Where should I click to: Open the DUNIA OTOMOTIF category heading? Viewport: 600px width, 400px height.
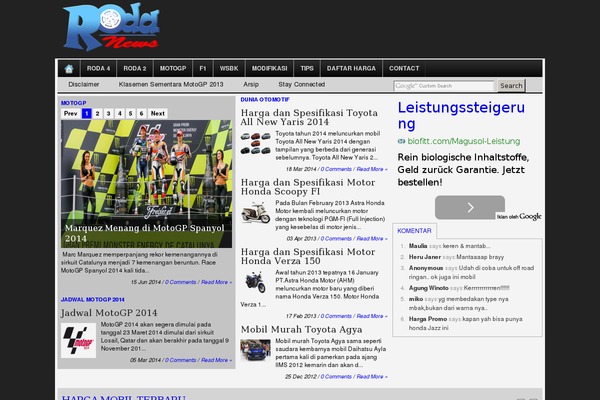(x=265, y=100)
